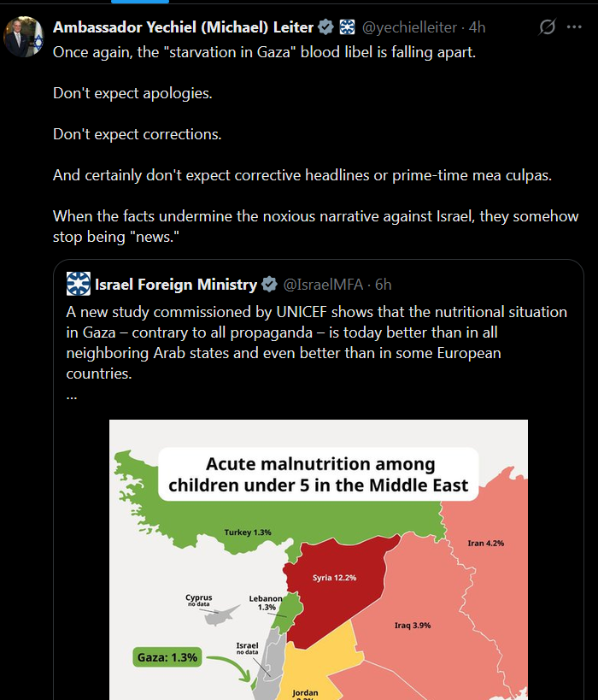Click the quoted text about the UNICEF study
This screenshot has height=700, width=598.
[316, 343]
